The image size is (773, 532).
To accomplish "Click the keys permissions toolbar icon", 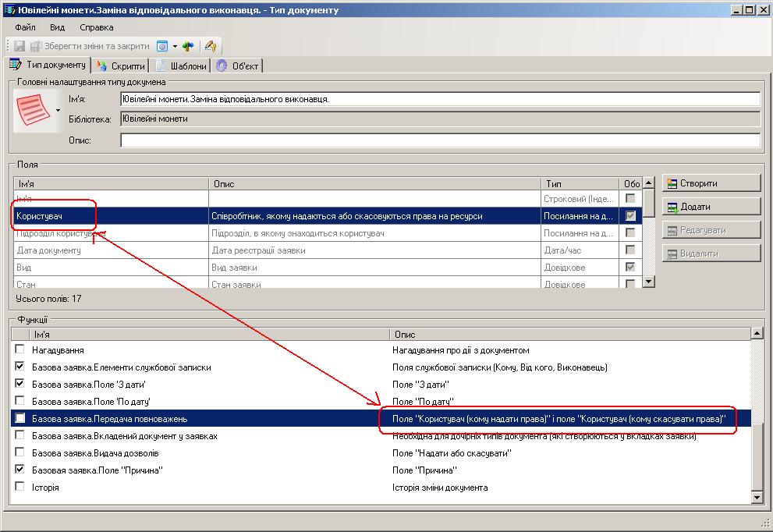I will click(x=211, y=46).
